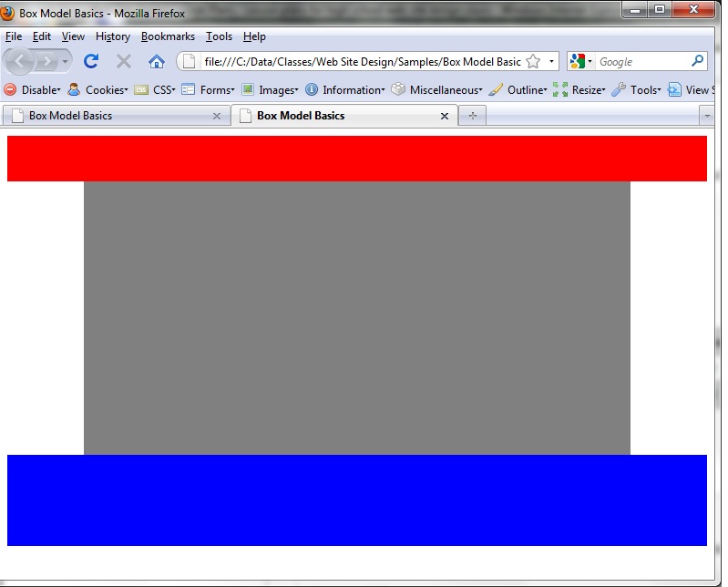Image resolution: width=728 pixels, height=587 pixels.
Task: Open the Web Developer Tools menu
Action: (x=637, y=89)
